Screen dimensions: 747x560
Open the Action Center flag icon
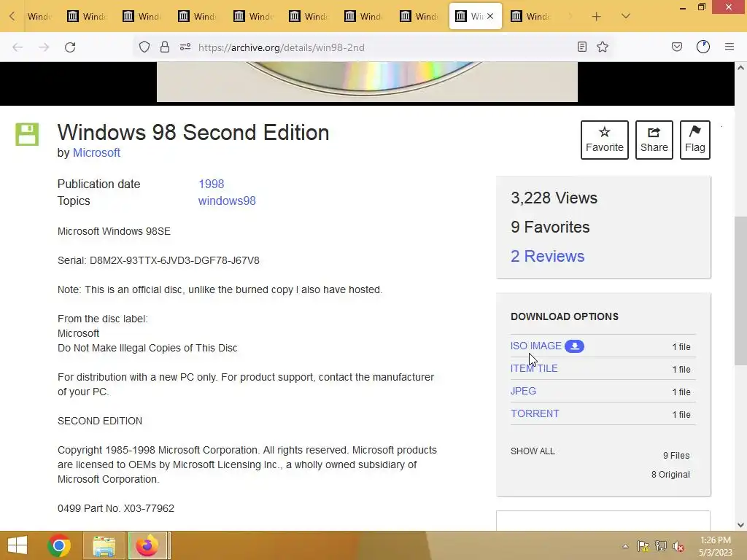[x=643, y=546]
